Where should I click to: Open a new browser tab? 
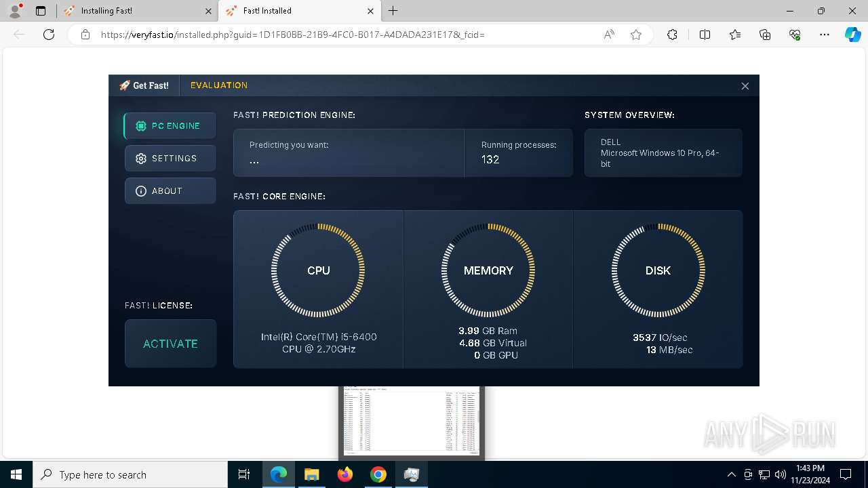coord(393,11)
